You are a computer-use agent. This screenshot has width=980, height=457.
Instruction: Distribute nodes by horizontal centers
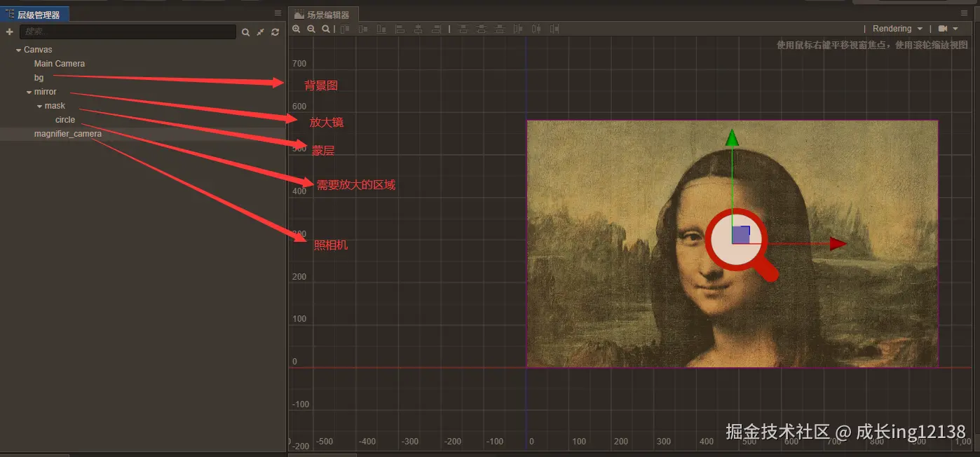pos(536,29)
